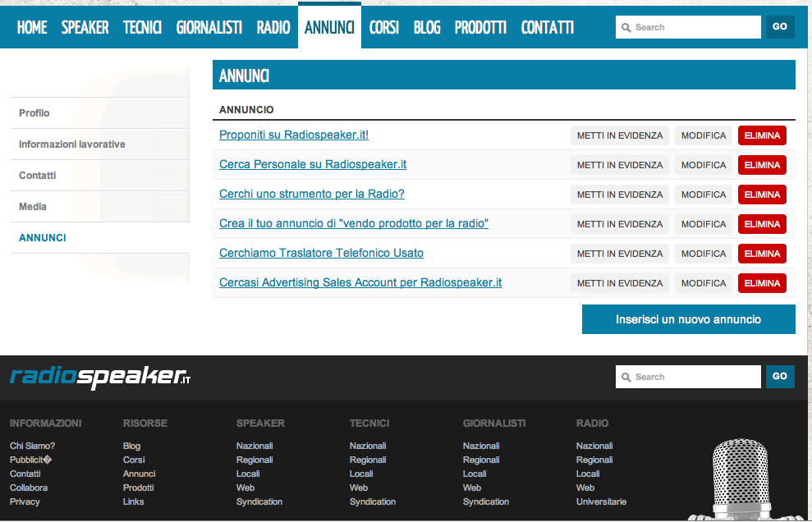Click Modifica for 'Cerca Personale su Radiospeaker.it'
The height and width of the screenshot is (522, 812).
point(704,165)
